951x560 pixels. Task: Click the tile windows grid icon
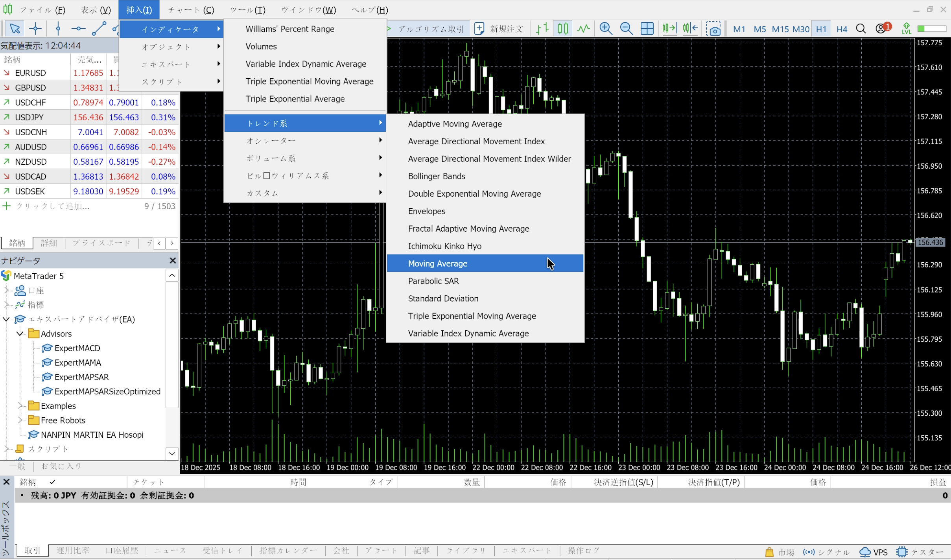[647, 29]
